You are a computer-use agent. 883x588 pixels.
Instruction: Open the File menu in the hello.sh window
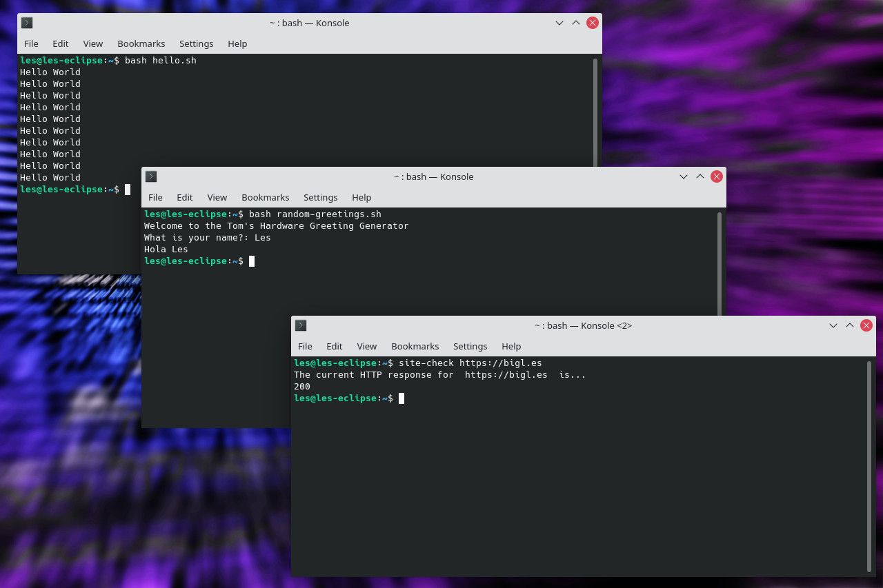click(31, 43)
